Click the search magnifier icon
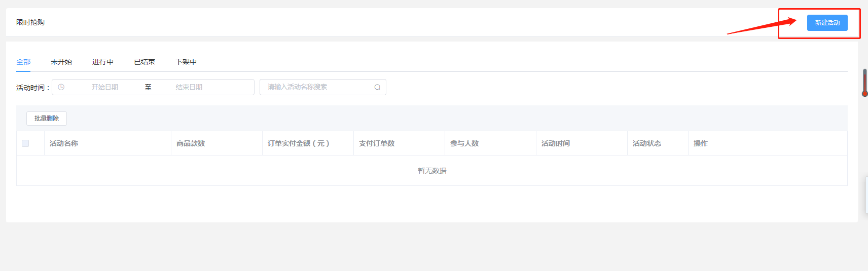 (377, 87)
